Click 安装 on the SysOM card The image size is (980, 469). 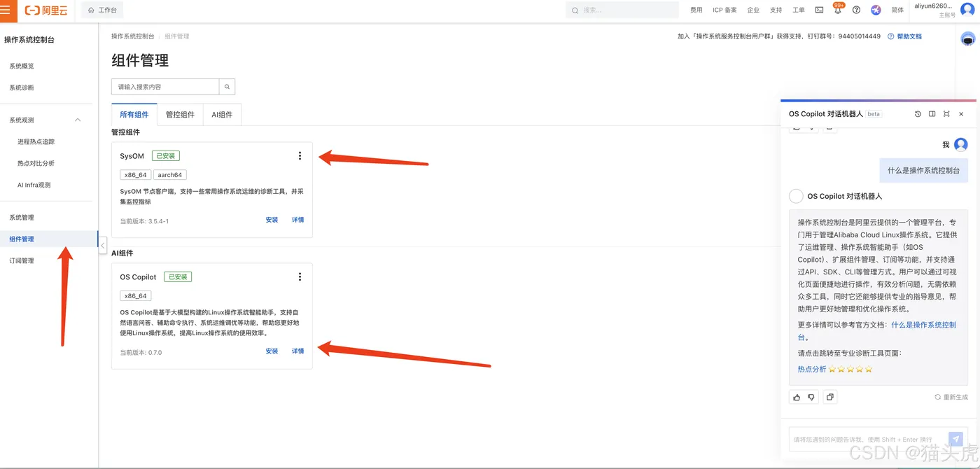tap(272, 220)
